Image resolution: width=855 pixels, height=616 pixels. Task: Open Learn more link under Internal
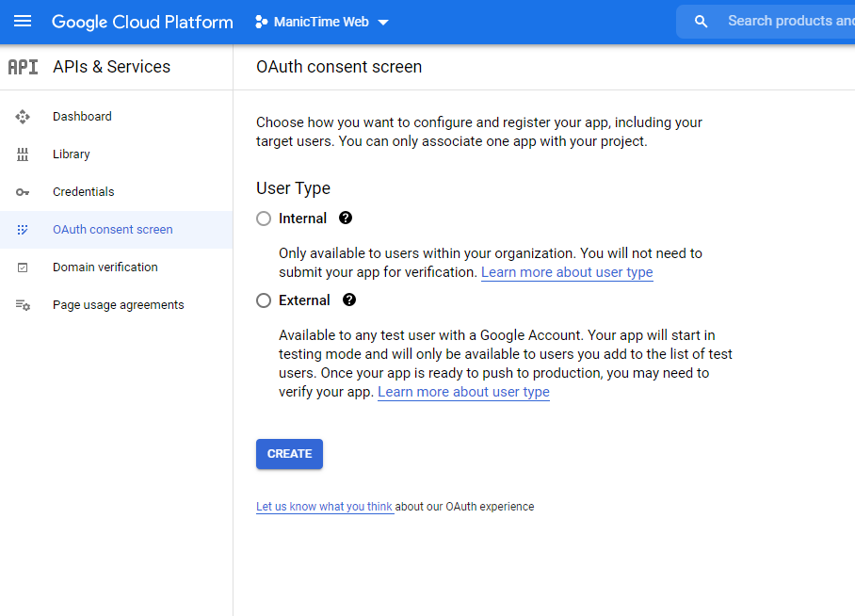pos(567,272)
